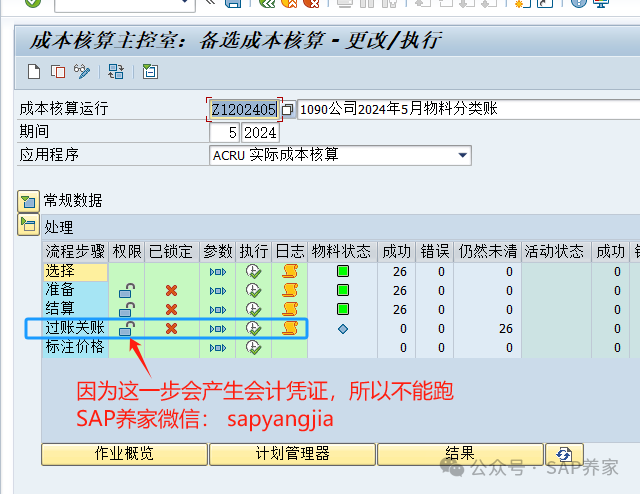Open the log for 结算 step
Image resolution: width=640 pixels, height=494 pixels.
pyautogui.click(x=290, y=309)
